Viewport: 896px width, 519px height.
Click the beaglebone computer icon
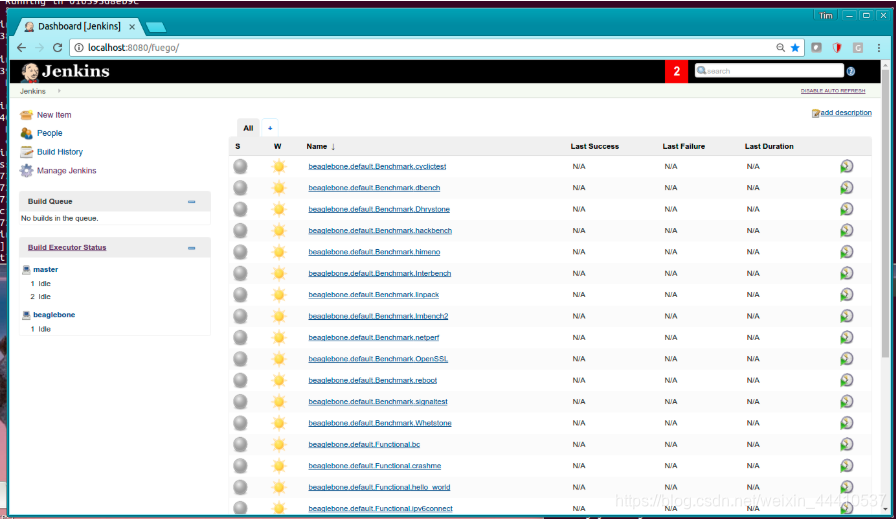pyautogui.click(x=26, y=314)
